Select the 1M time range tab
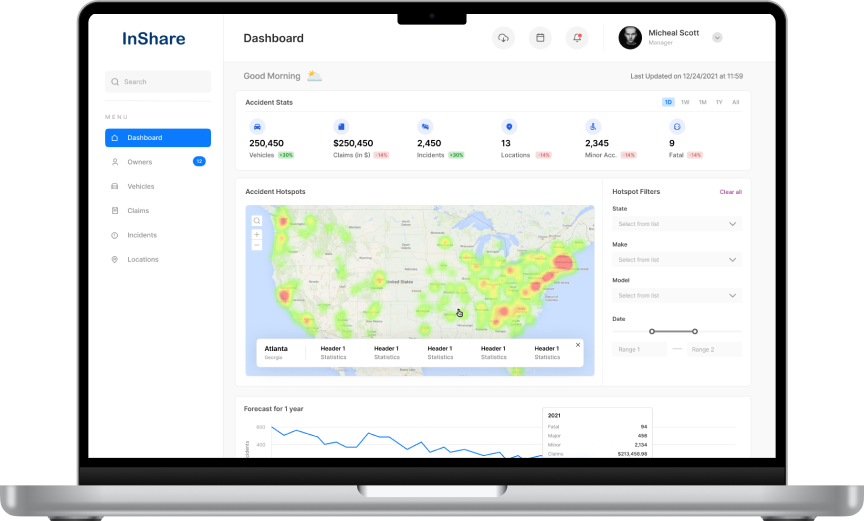Screen dimensions: 864x521 703,102
